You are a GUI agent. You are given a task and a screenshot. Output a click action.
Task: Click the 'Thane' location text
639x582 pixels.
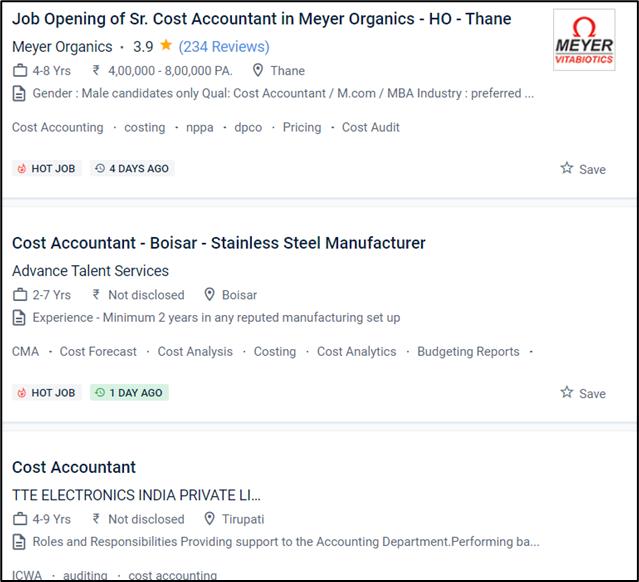[x=288, y=71]
